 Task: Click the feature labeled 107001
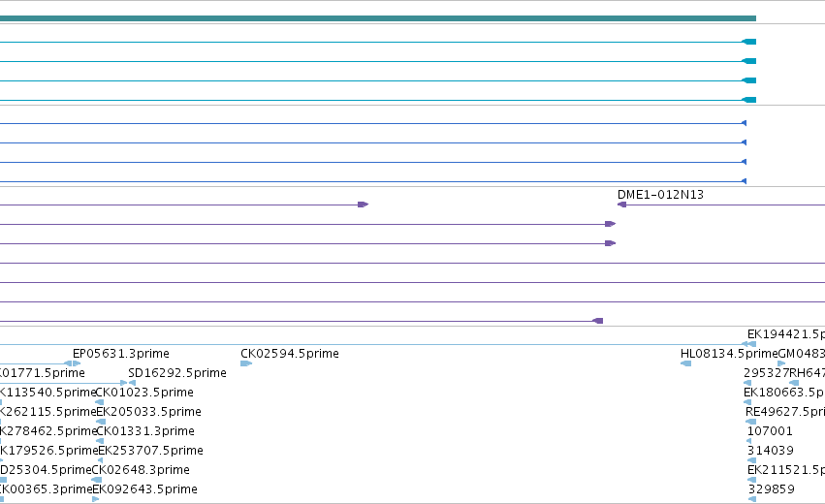[x=770, y=431]
